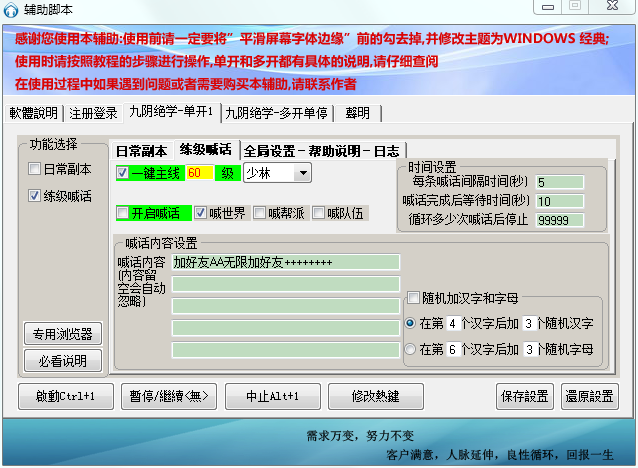Toggle the 一键主线 checkbox
Screen dimensions: 638x468
[123, 173]
